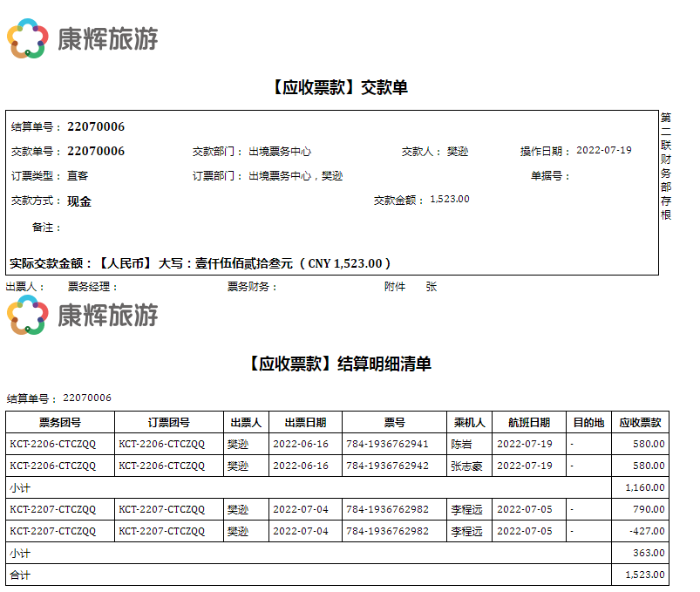
Task: Click the 应收票款 column header
Action: click(640, 422)
